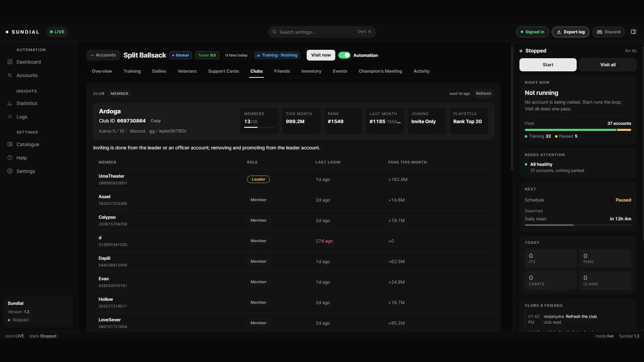Select the Dapiii member row name
The width and height of the screenshot is (644, 362).
104,258
